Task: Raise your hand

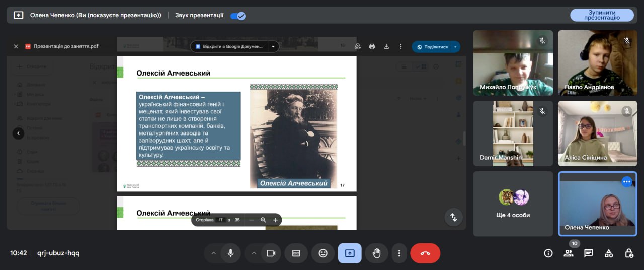Action: click(x=376, y=253)
